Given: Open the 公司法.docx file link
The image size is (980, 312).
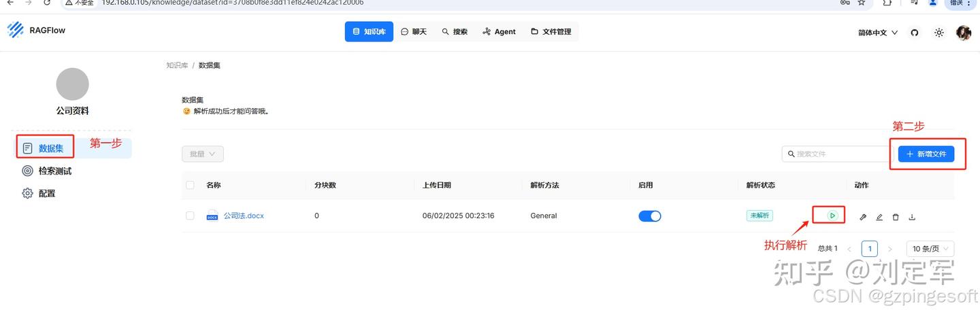Looking at the screenshot, I should 243,216.
